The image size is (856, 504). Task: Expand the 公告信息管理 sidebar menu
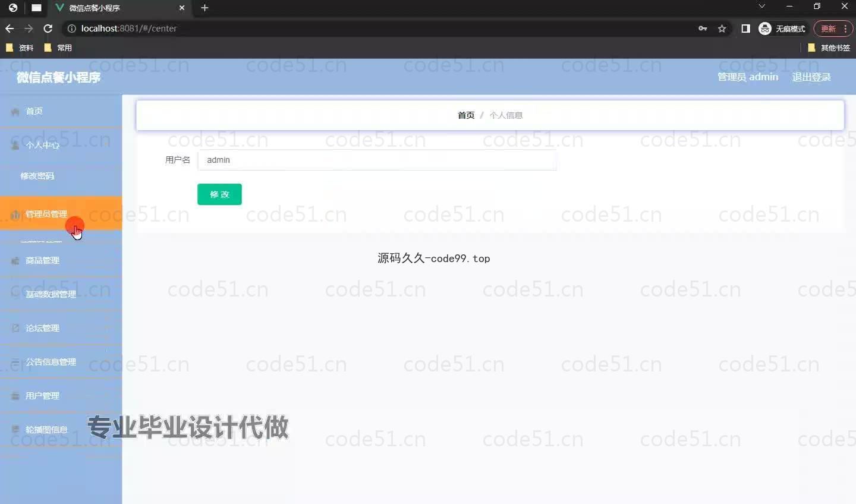tap(61, 362)
